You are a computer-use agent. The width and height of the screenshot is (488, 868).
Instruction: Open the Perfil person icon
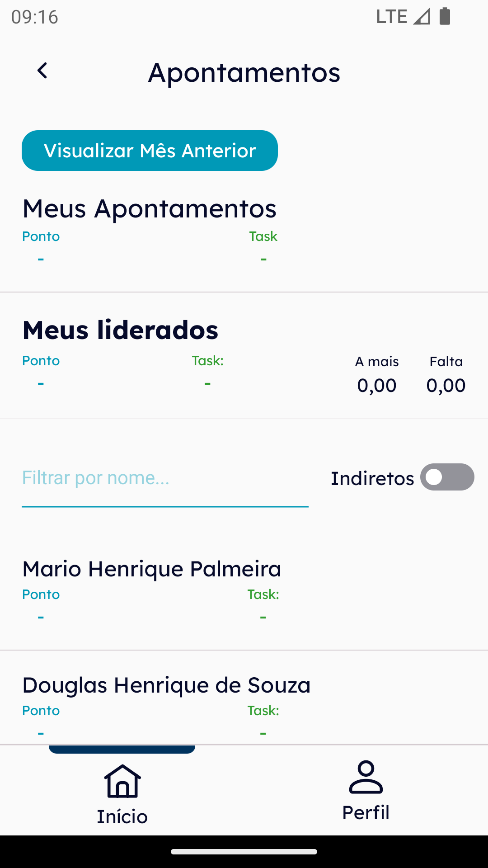coord(366,777)
